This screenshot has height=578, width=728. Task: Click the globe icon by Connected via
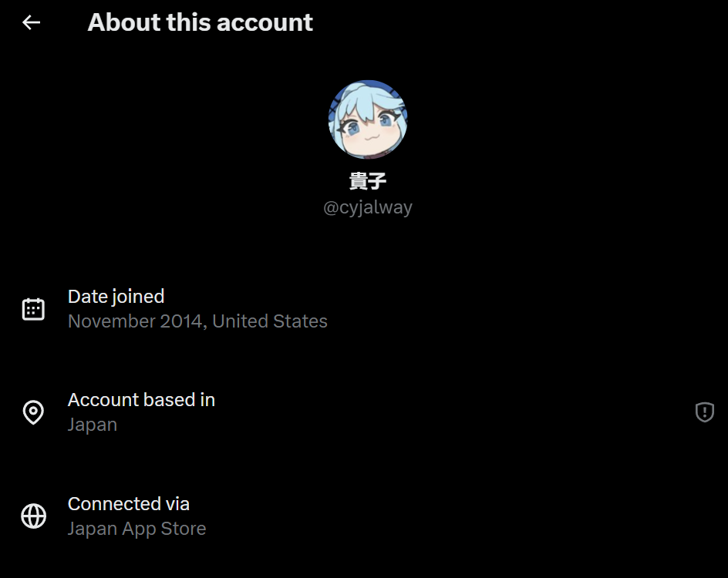pyautogui.click(x=33, y=516)
